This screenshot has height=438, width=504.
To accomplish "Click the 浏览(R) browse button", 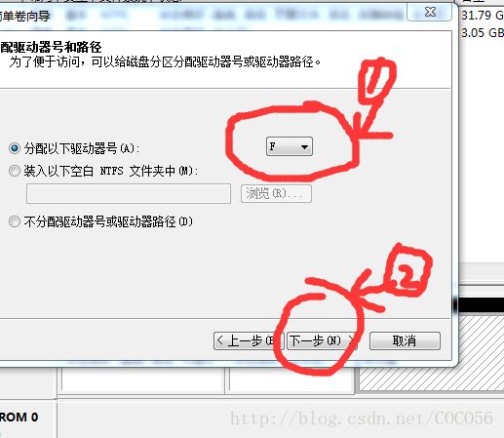I will coord(276,194).
